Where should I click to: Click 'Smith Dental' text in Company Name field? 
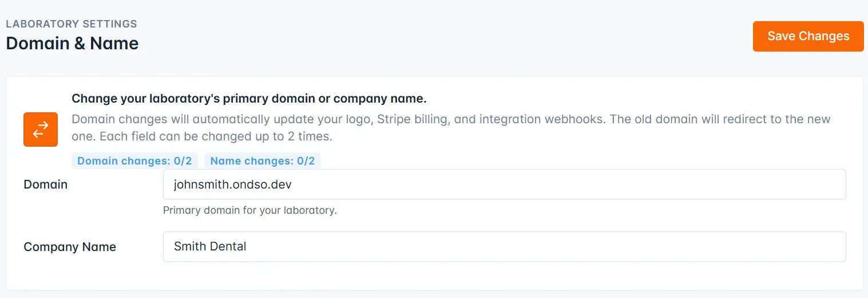tap(210, 247)
